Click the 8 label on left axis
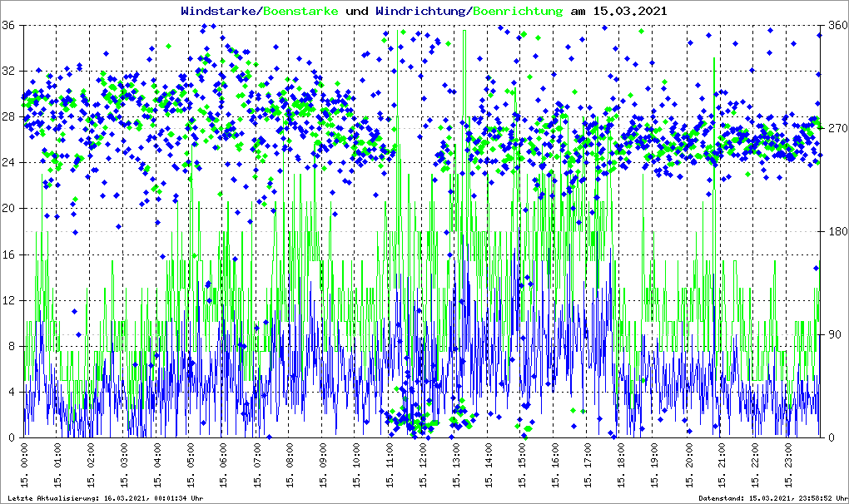Screen dimensions: 849x504 [13, 346]
